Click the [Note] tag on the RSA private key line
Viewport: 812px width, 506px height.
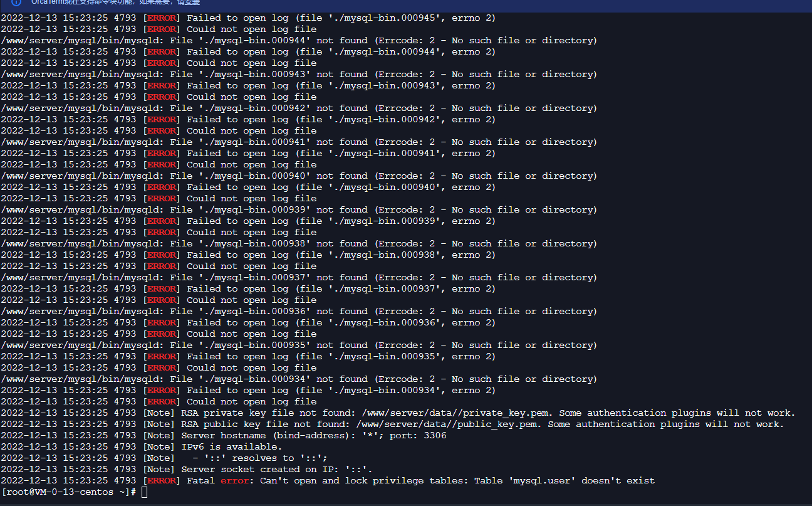coord(159,413)
